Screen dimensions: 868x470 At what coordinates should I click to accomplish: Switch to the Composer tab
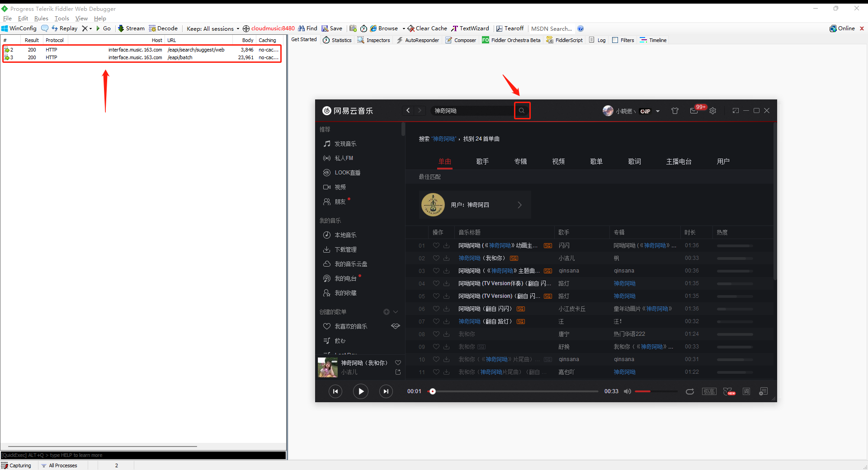[x=461, y=40]
